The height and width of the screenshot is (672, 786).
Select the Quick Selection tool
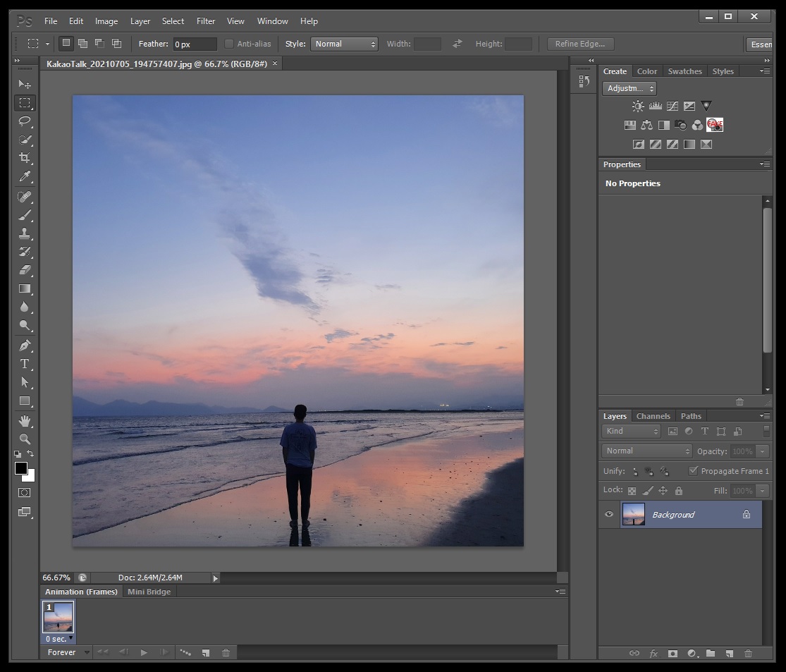[24, 140]
